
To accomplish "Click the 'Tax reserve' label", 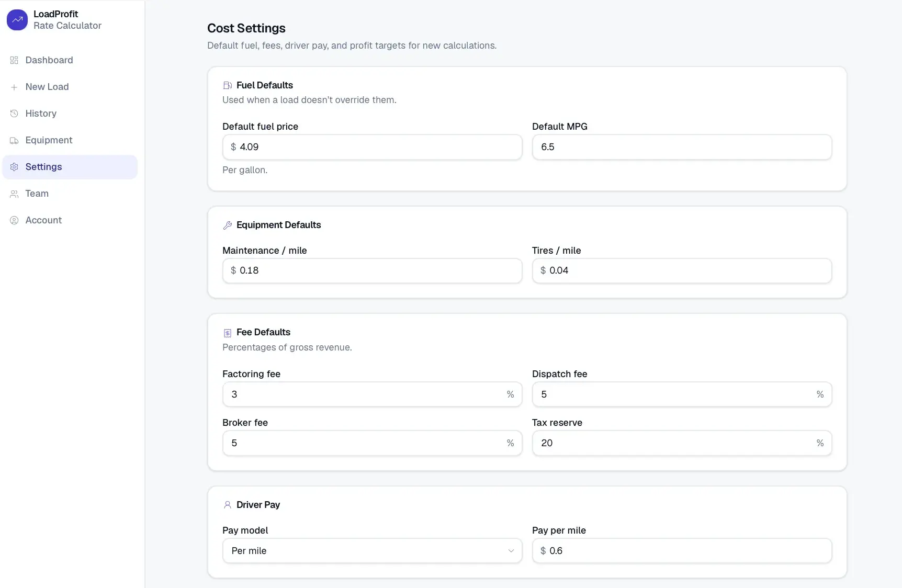I will pos(557,423).
